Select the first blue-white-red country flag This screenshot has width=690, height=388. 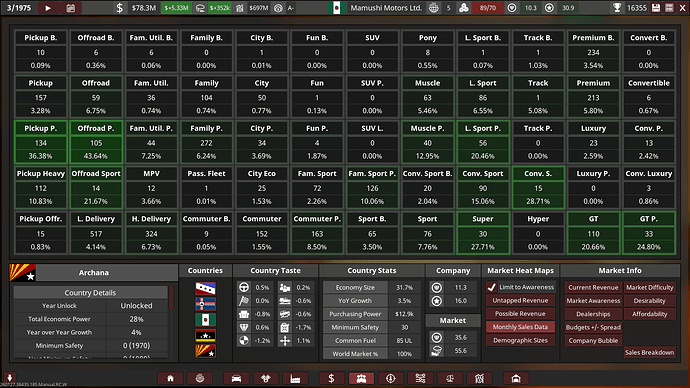206,288
